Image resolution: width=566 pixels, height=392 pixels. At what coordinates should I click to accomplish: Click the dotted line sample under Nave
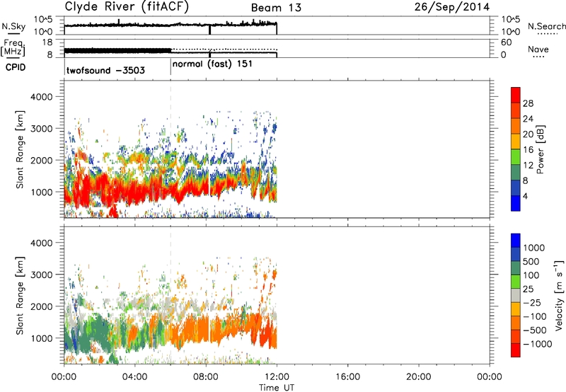538,57
